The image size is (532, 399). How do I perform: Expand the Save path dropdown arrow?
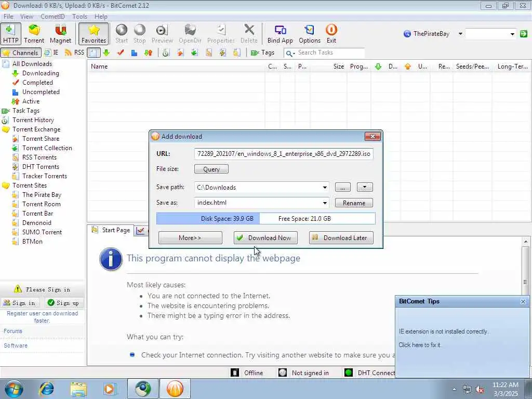click(325, 187)
